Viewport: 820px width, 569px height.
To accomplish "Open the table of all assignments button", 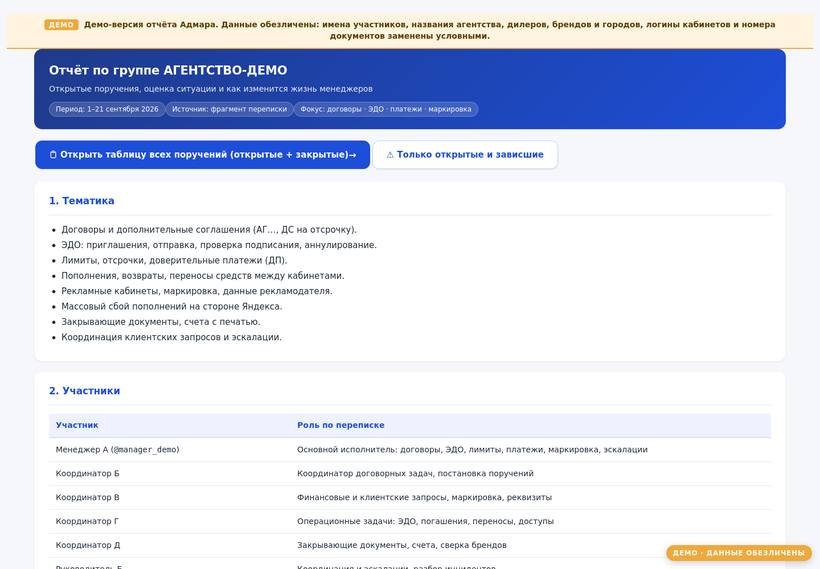I will (202, 155).
